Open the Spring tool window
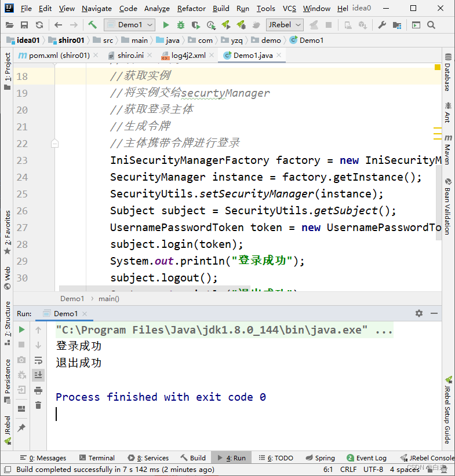455x476 pixels. click(x=321, y=458)
